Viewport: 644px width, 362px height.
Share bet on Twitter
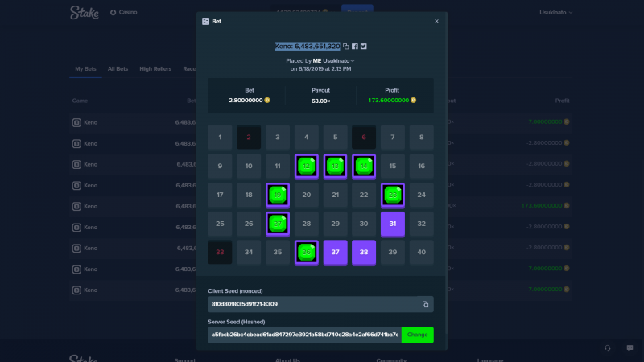click(x=364, y=47)
